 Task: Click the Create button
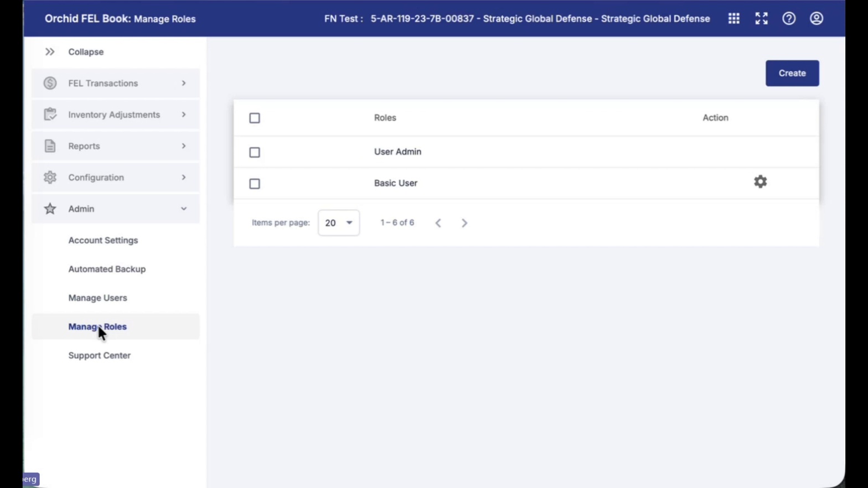point(792,73)
